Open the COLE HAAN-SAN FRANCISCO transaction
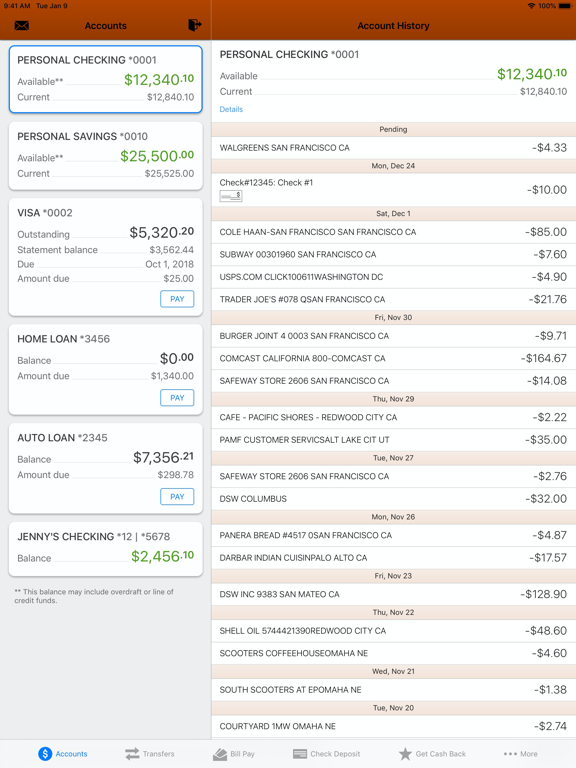The width and height of the screenshot is (576, 768). 394,232
